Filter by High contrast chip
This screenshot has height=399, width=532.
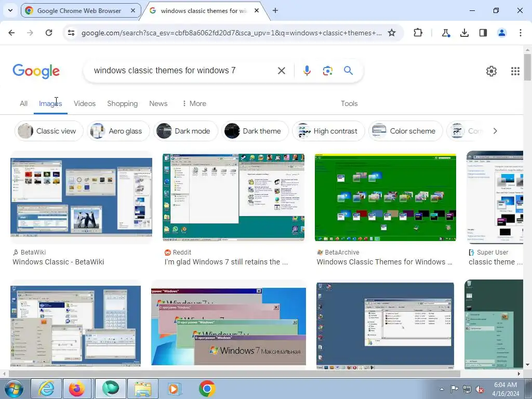click(x=328, y=131)
